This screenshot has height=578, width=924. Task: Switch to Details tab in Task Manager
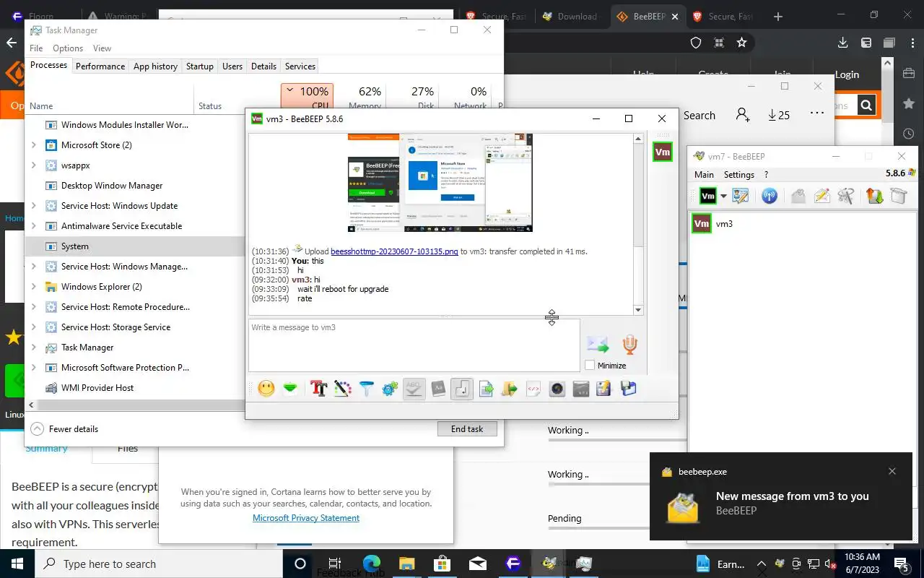coord(263,66)
